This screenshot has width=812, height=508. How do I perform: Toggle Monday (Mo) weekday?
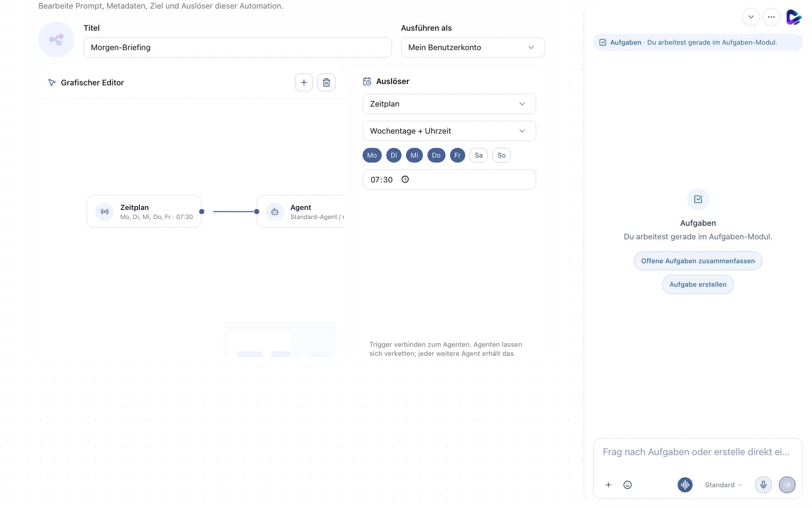point(372,155)
